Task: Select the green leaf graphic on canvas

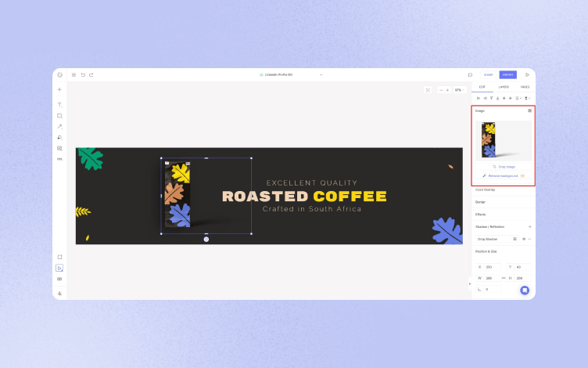Action: pos(91,158)
